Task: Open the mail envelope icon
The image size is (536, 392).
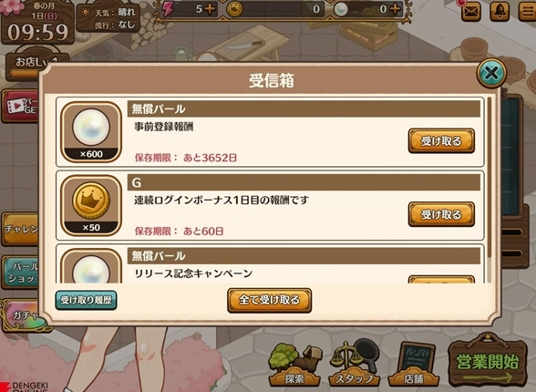Action: click(x=471, y=12)
